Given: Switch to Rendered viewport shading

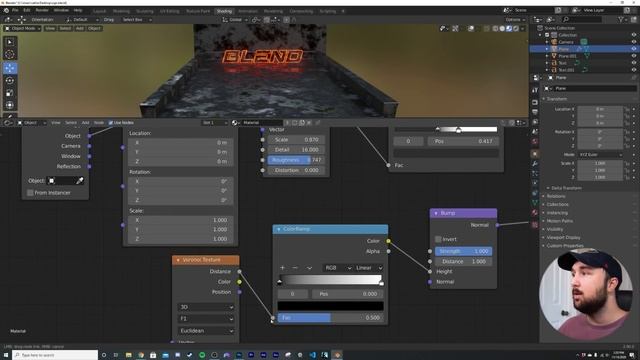Looking at the screenshot, I should pos(516,29).
